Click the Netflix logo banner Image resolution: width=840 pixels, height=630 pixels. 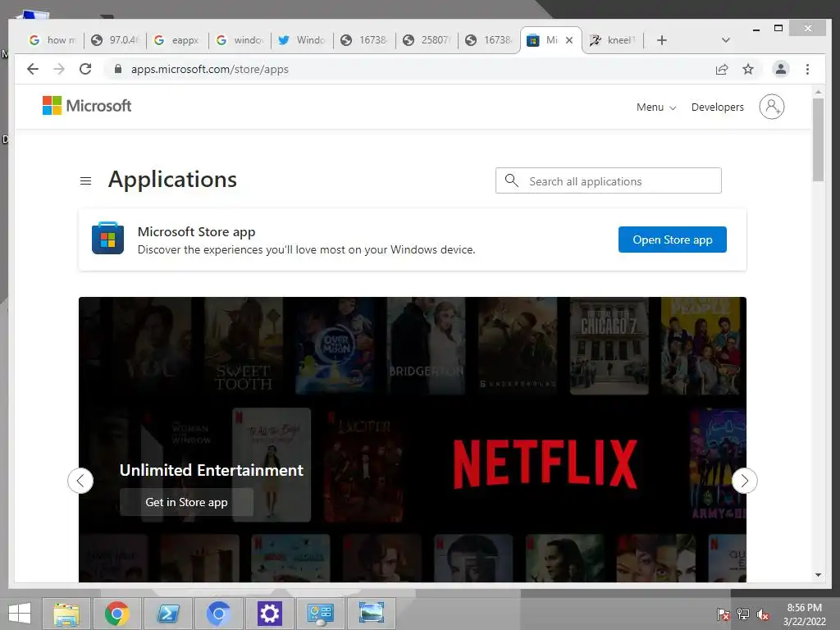(545, 464)
